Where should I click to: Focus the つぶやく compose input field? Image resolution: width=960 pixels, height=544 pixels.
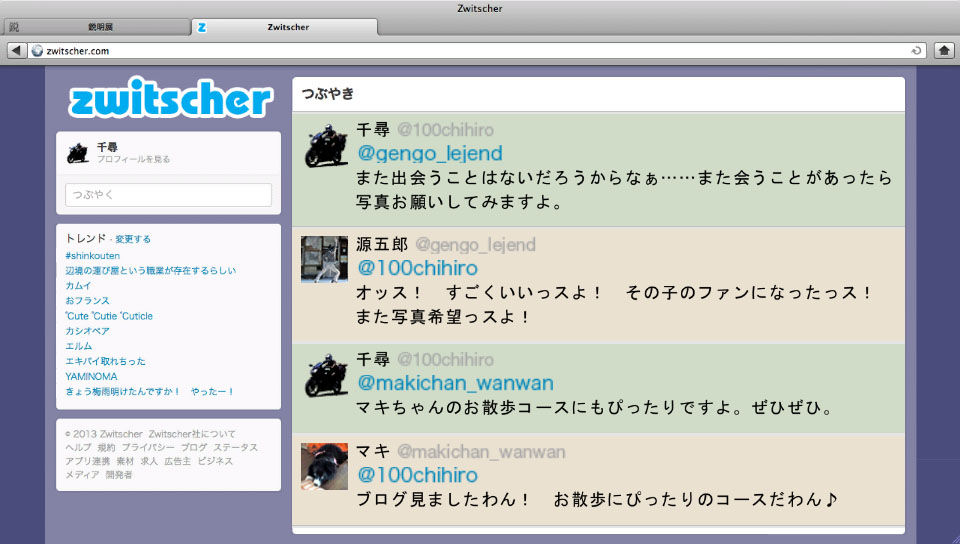click(x=168, y=195)
